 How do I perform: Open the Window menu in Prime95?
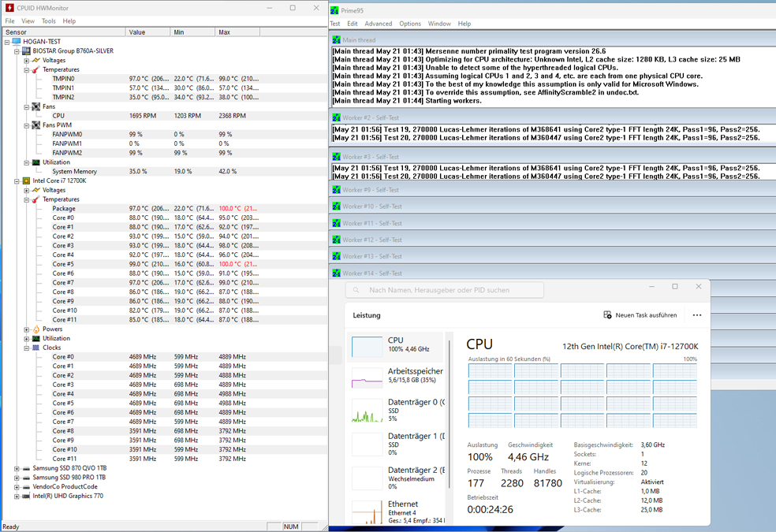pos(439,24)
